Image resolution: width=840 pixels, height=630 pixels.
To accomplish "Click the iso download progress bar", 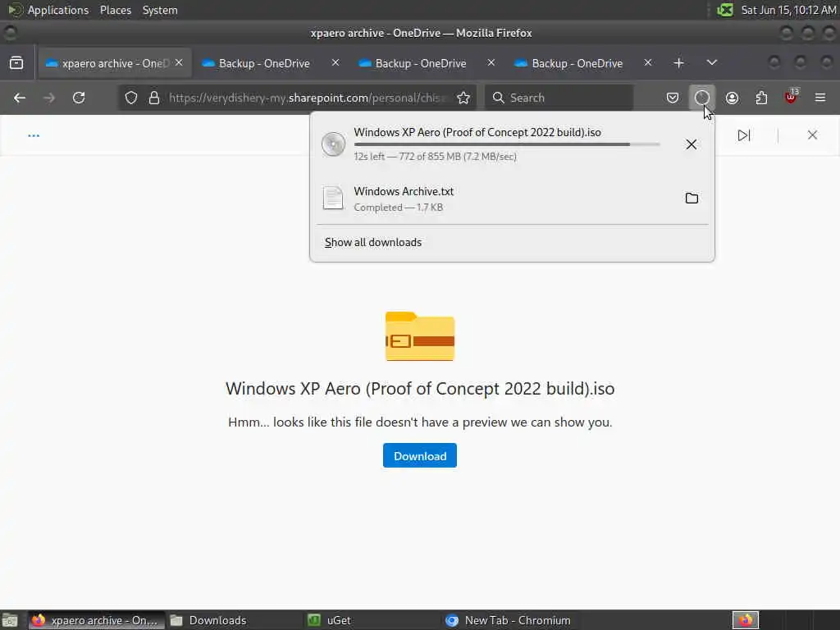I will click(x=507, y=144).
